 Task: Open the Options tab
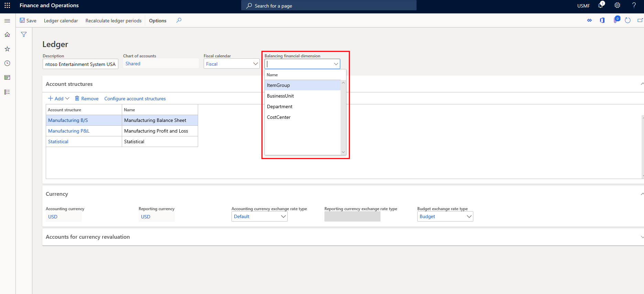pos(158,21)
